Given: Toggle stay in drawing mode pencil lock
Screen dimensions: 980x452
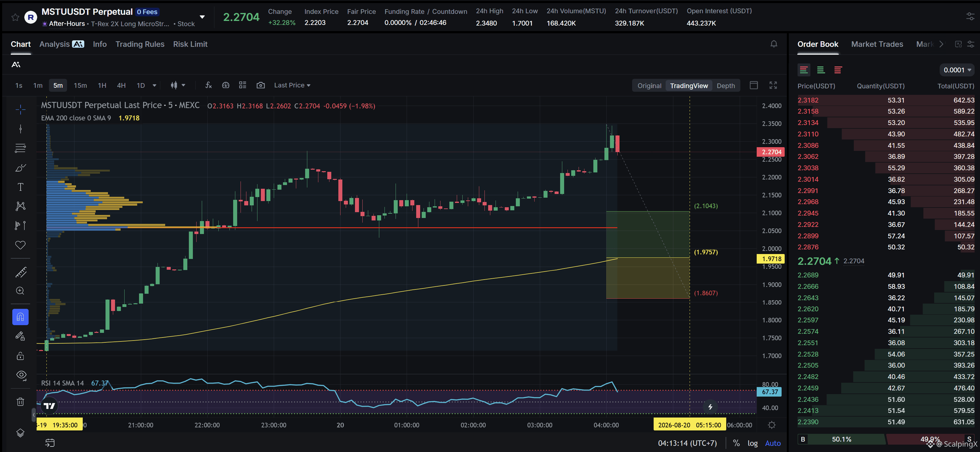Looking at the screenshot, I should coord(21,336).
